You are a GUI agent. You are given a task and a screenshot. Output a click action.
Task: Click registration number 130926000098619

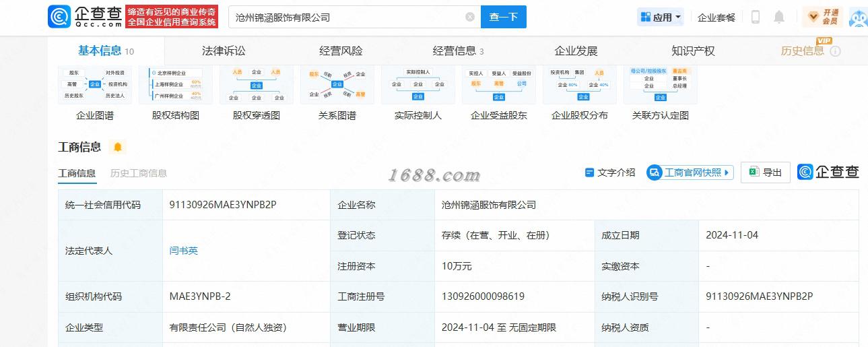click(x=483, y=296)
